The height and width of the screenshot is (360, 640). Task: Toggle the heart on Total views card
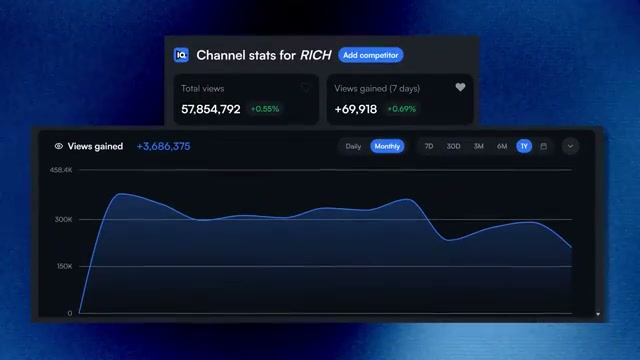(305, 87)
